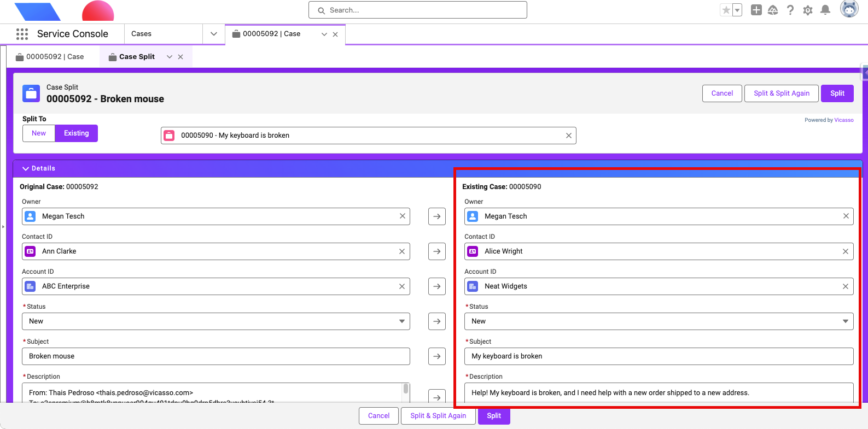Copy Owner to existing case with arrow

tap(437, 216)
